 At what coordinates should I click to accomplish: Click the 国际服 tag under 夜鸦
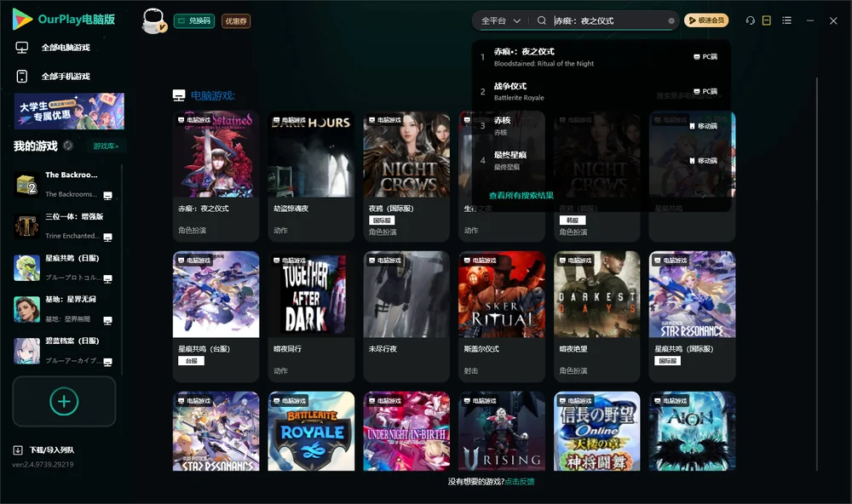coord(382,220)
